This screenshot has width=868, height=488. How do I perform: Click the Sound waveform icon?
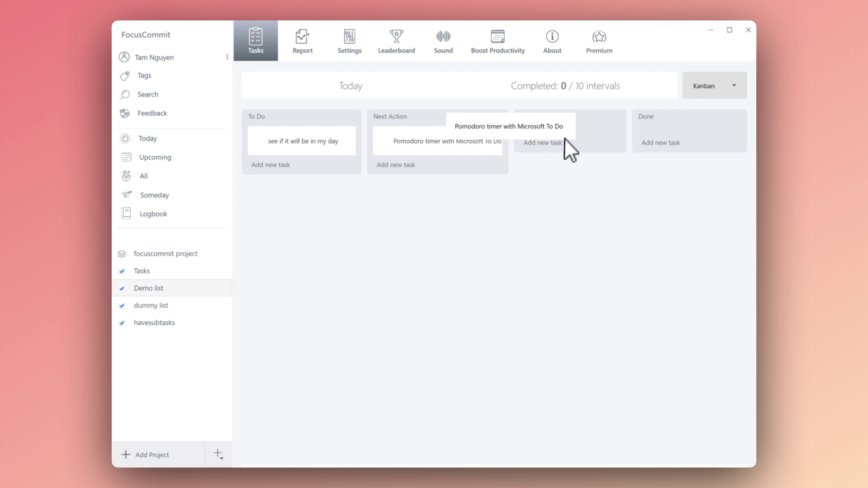443,36
